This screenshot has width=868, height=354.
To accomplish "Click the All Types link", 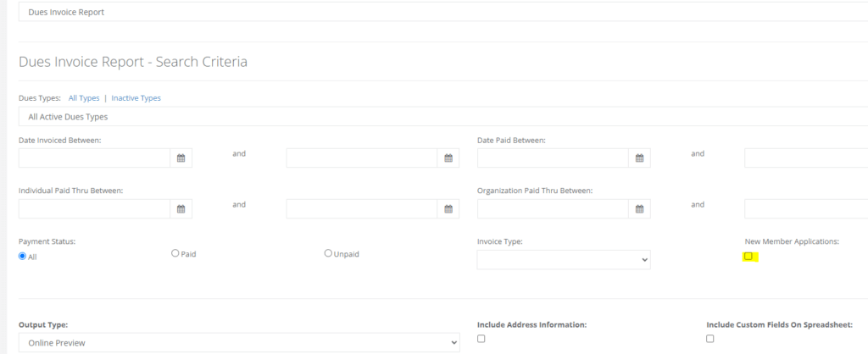I will click(84, 98).
